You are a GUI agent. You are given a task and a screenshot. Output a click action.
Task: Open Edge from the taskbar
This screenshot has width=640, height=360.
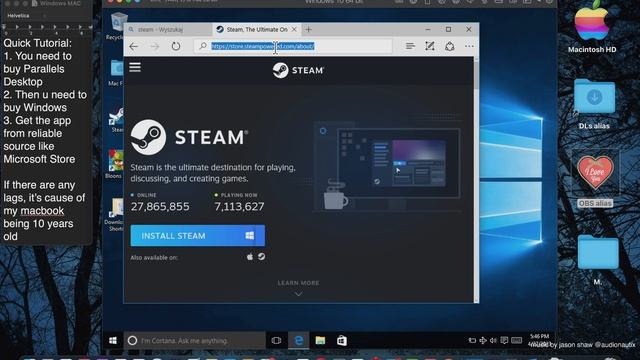pos(299,340)
